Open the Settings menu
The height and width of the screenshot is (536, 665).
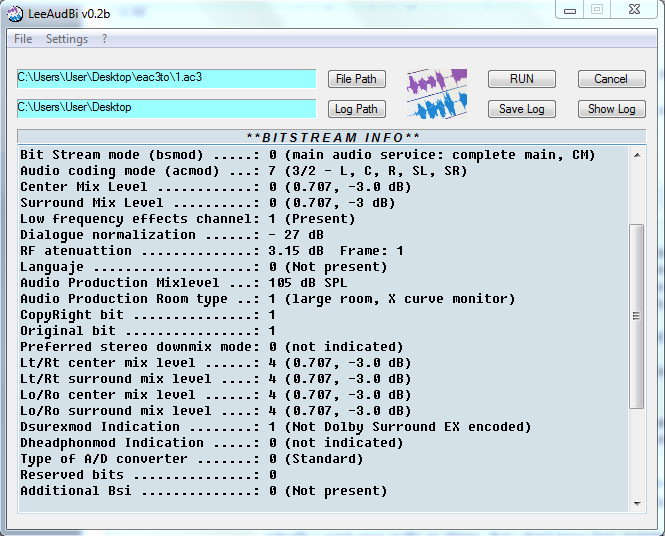click(x=67, y=39)
